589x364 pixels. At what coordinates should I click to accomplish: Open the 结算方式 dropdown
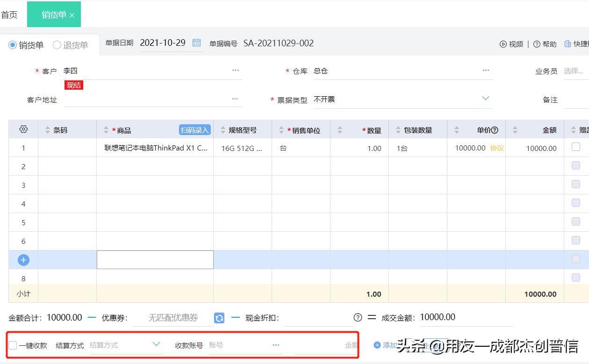click(x=156, y=344)
